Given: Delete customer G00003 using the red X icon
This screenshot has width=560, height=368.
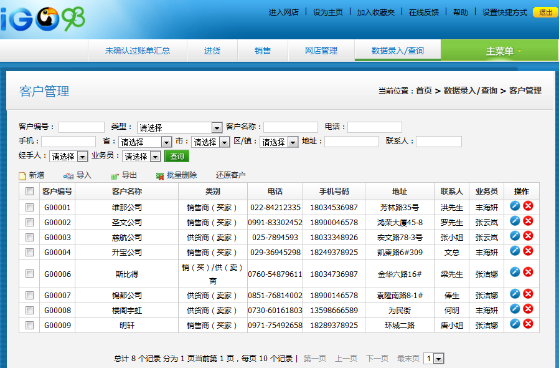Looking at the screenshot, I should click(x=528, y=236).
